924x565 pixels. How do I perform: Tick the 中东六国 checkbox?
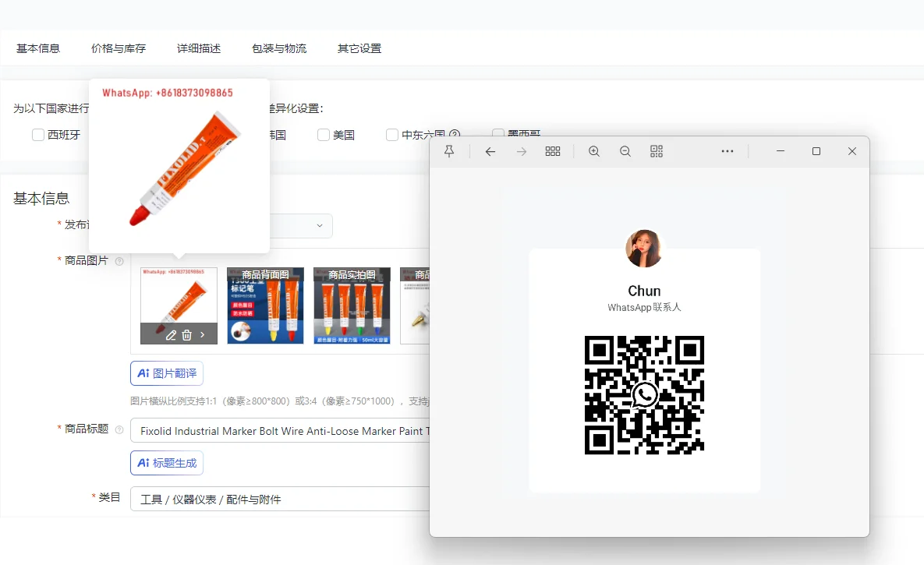(392, 135)
